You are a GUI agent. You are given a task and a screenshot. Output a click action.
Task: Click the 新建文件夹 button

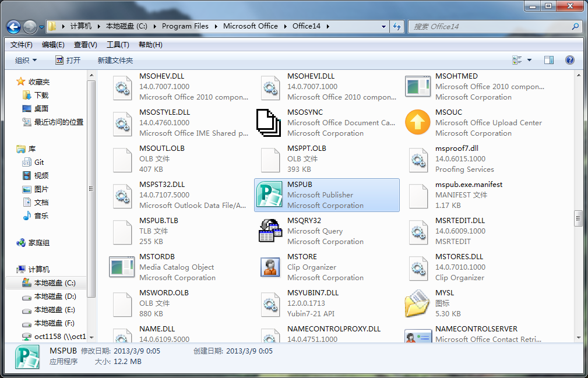click(115, 61)
